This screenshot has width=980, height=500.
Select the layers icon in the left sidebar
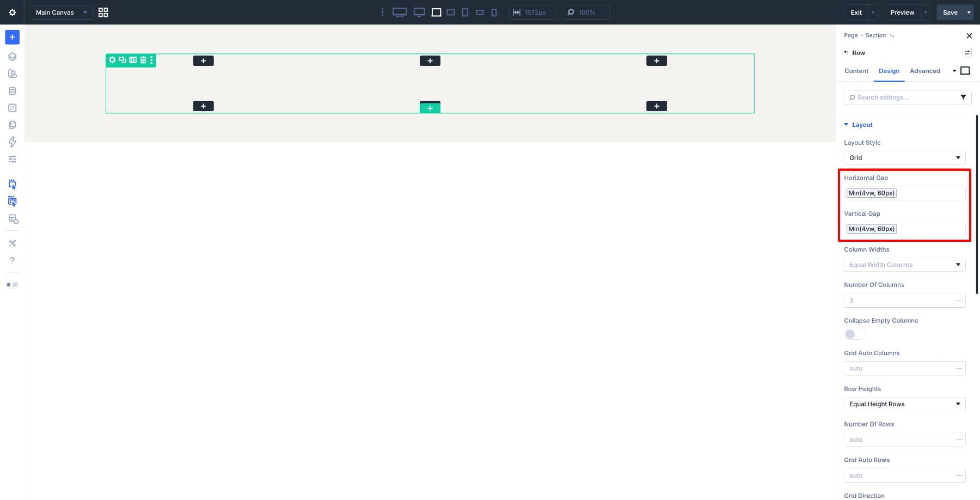(x=12, y=56)
